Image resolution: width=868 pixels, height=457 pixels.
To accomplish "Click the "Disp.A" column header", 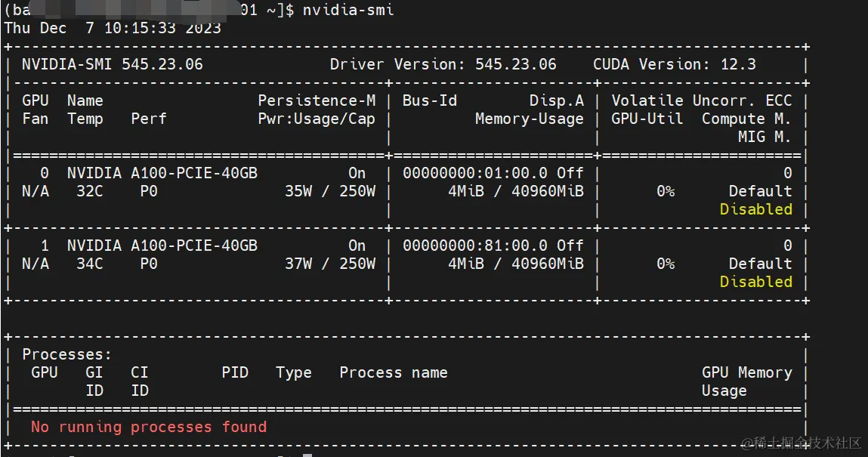I will (556, 100).
